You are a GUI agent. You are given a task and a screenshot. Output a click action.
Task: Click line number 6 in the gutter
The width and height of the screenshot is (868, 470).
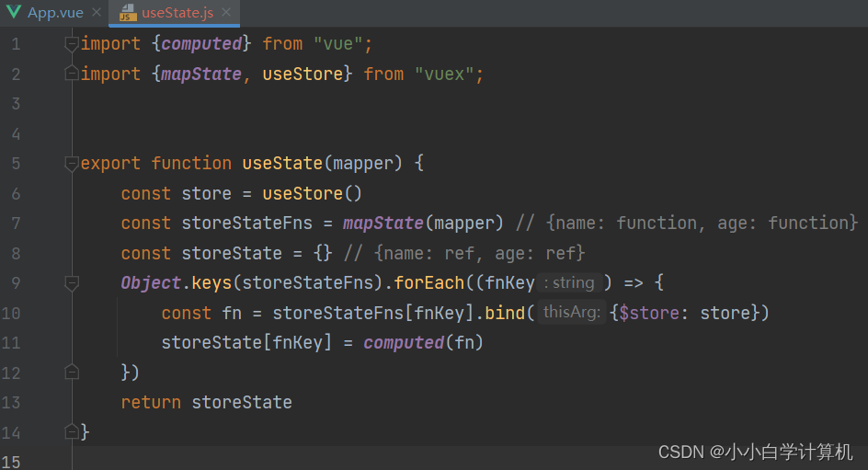(16, 194)
